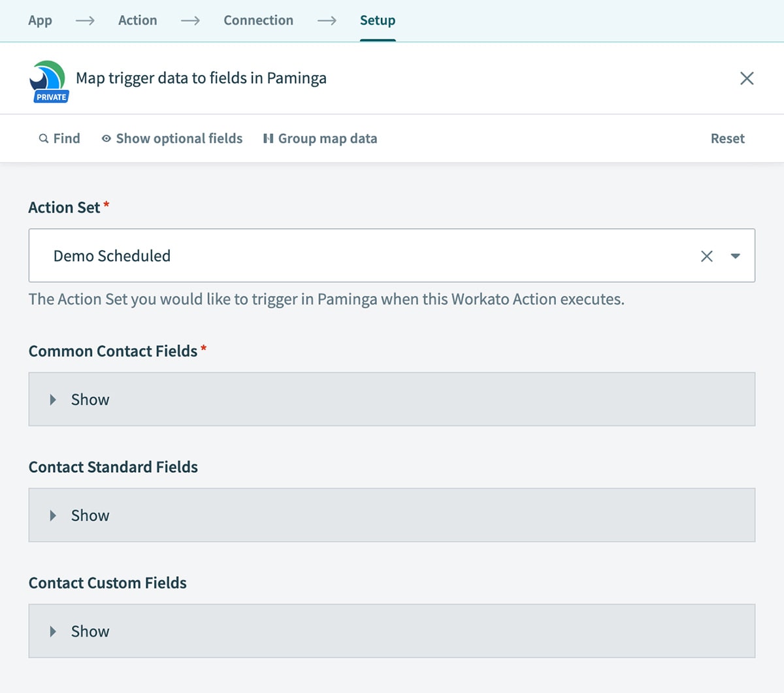Go to the App step tab

click(x=40, y=20)
